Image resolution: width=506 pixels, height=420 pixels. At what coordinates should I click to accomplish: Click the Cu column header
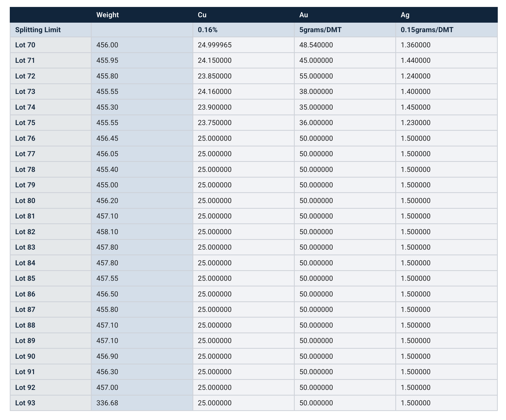(202, 15)
